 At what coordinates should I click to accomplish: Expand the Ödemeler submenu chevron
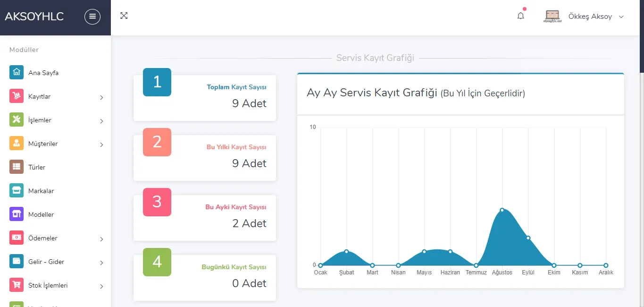point(101,239)
